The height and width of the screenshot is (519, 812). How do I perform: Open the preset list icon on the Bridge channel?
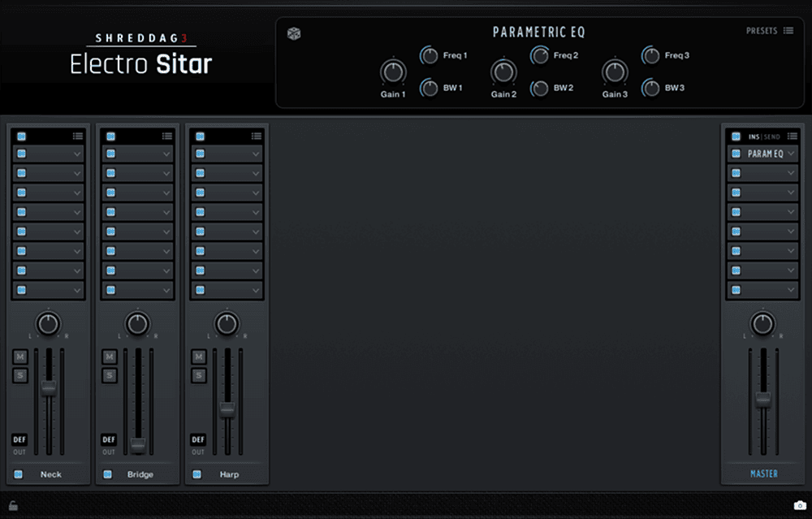tap(167, 136)
